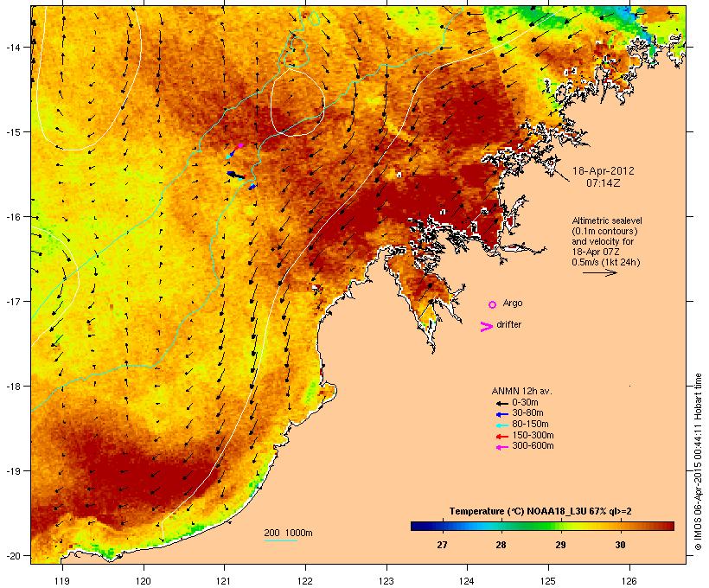Image resolution: width=709 pixels, height=588 pixels.
Task: Click the IMOS copyright timestamp text
Action: pos(698,462)
